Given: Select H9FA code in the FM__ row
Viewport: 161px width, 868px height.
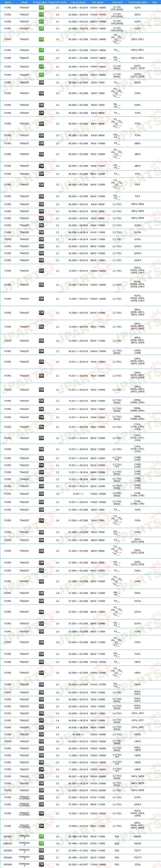Looking at the screenshot, I should click(137, 684).
